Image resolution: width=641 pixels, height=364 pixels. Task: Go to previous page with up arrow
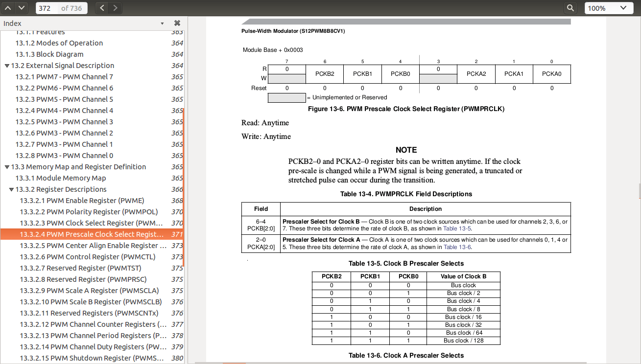(8, 8)
